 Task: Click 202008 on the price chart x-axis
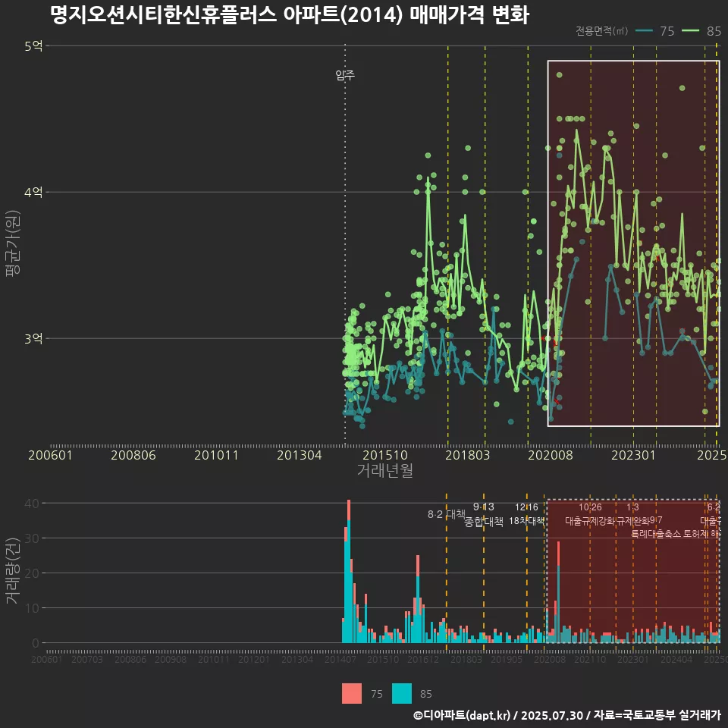(x=551, y=455)
